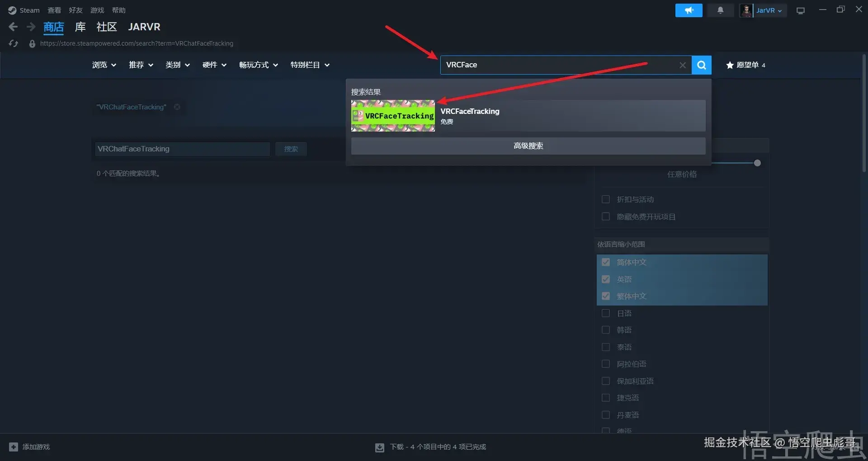Screen dimensions: 868x461
Task: Check the 韩语 language filter
Action: pyautogui.click(x=606, y=330)
